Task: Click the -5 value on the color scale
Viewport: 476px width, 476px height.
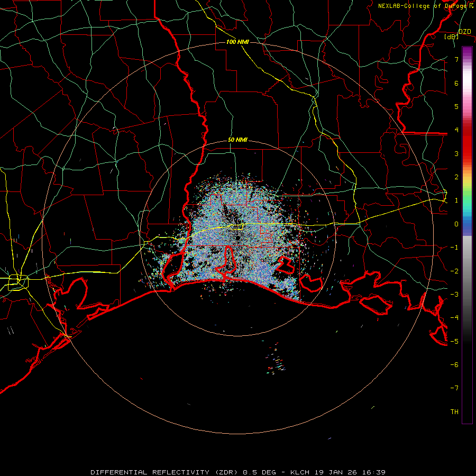Action: pos(454,342)
